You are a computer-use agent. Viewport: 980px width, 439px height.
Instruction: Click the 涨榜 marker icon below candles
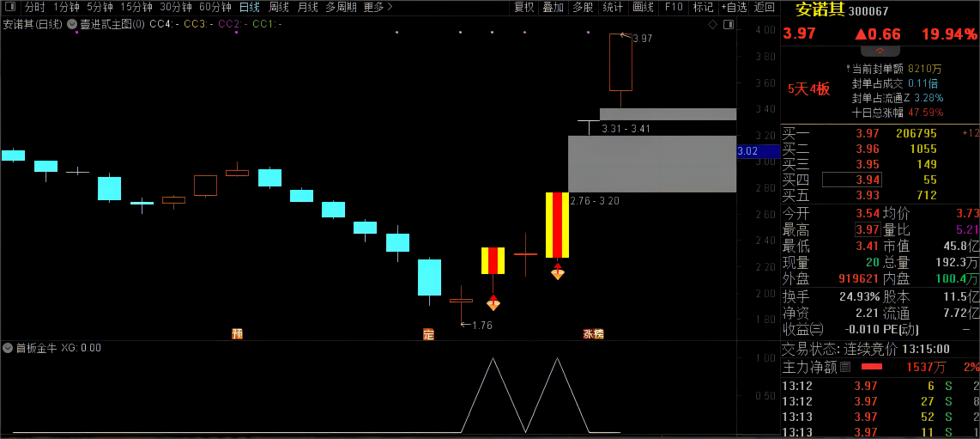tap(593, 334)
